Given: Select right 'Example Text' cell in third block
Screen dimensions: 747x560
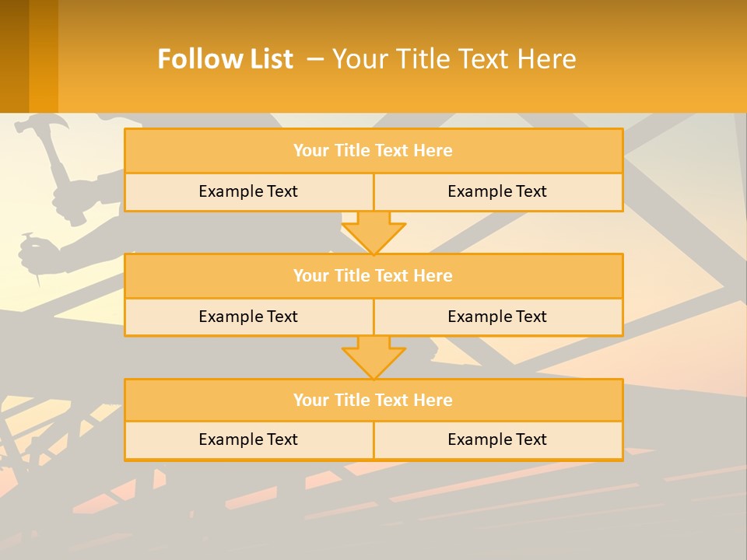Looking at the screenshot, I should (x=498, y=440).
